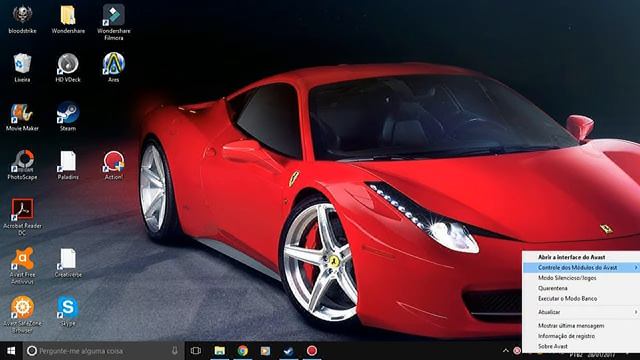
Task: Select Modo Silencioso/Jogos menu entry
Action: click(581, 278)
